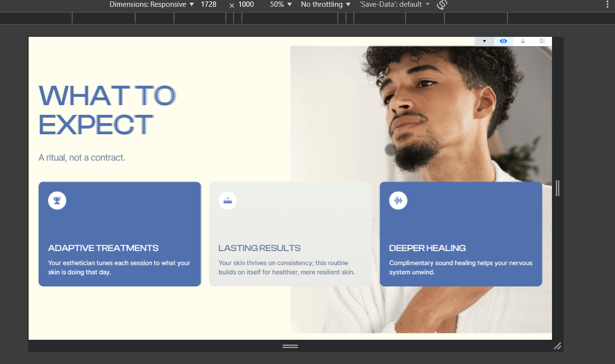Open the 50% zoom level dropdown
The image size is (615, 364).
(x=281, y=4)
